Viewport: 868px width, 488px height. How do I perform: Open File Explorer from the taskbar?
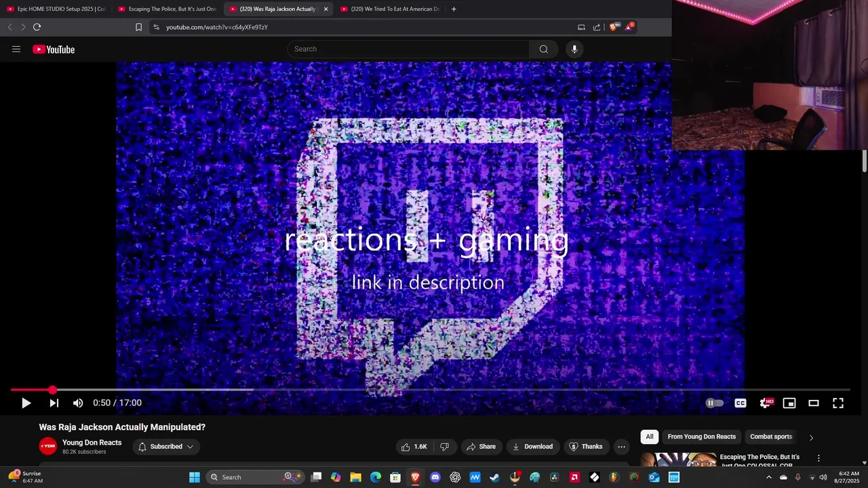355,477
